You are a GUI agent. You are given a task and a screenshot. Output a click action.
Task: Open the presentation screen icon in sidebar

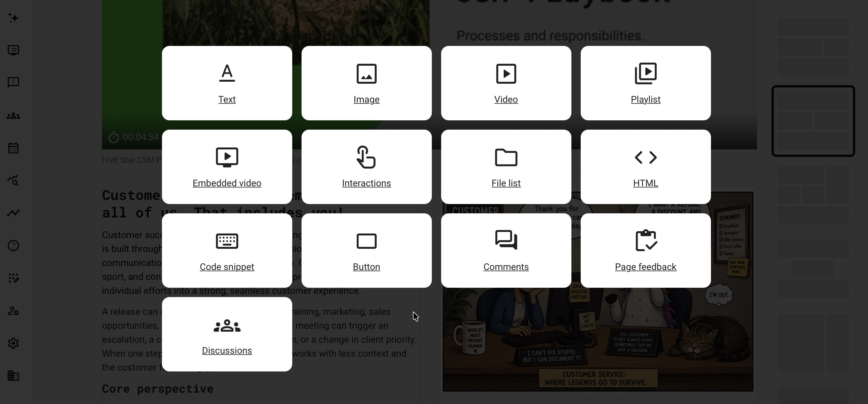(13, 50)
